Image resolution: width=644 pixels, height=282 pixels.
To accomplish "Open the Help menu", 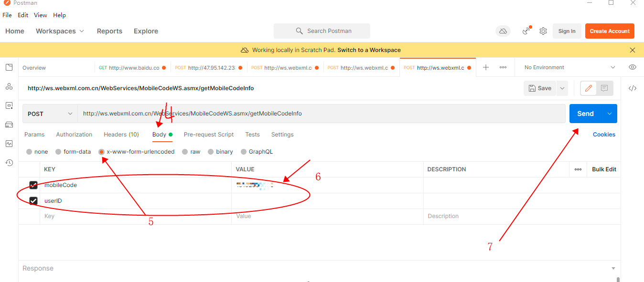I will click(60, 15).
